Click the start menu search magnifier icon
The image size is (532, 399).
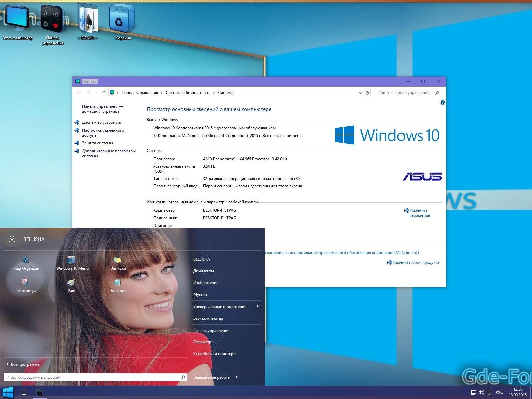point(183,377)
